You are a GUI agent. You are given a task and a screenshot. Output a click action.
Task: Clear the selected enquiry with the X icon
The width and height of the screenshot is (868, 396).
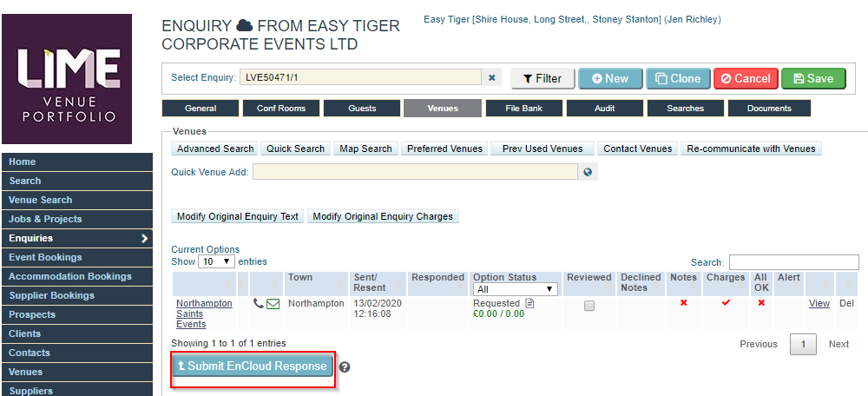click(491, 78)
